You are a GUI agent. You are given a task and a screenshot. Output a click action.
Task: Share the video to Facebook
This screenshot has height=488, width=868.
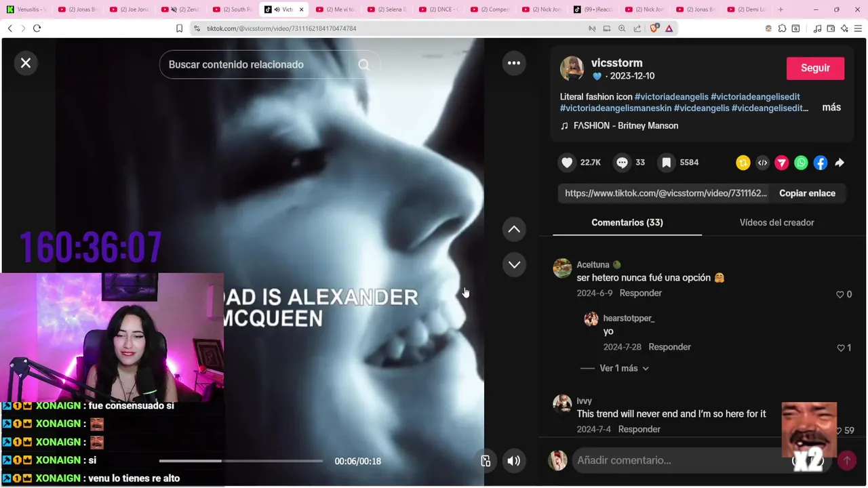821,163
